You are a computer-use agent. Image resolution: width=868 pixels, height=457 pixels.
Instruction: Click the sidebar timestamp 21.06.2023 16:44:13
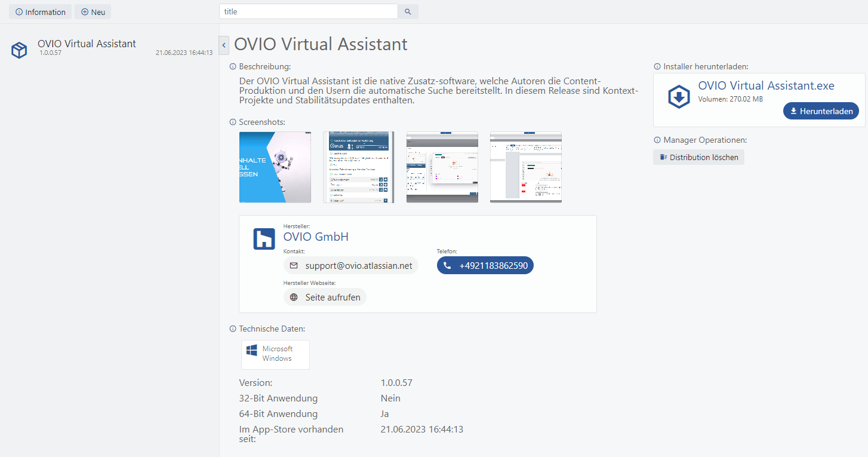tap(184, 53)
